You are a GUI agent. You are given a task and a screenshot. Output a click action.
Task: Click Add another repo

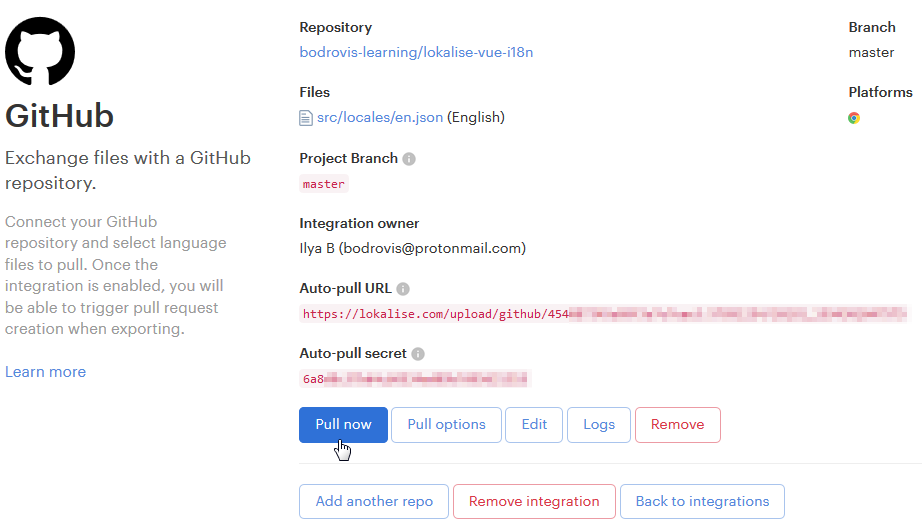tap(374, 501)
